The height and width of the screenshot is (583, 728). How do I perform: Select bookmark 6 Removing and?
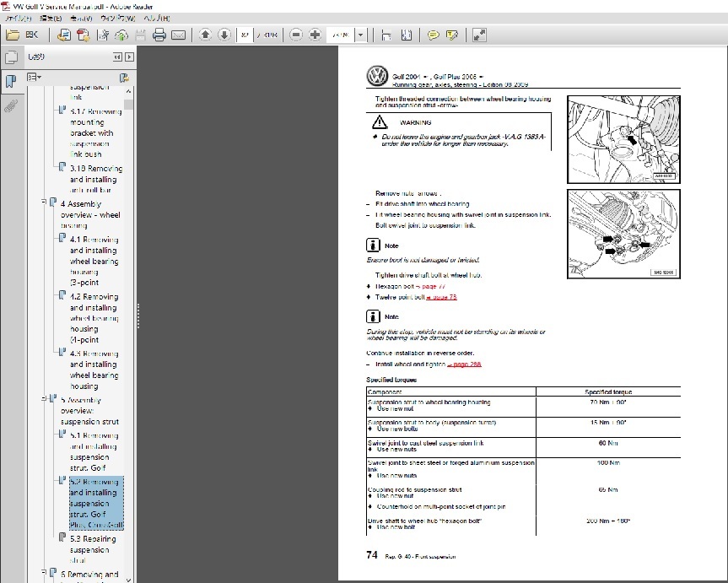(89, 575)
